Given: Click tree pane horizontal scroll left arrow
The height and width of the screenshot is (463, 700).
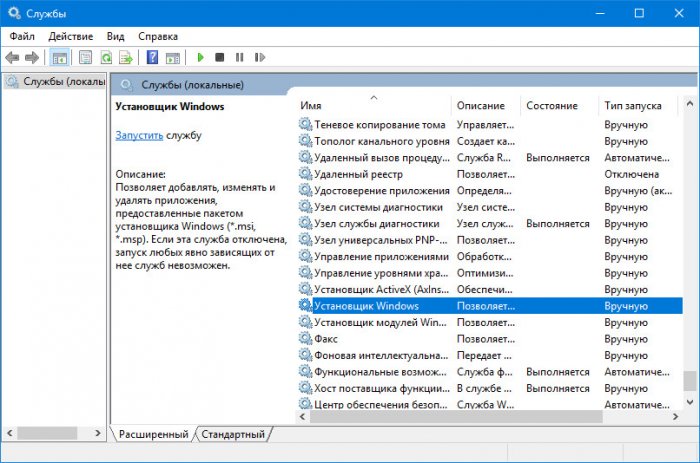Looking at the screenshot, I should [10, 433].
